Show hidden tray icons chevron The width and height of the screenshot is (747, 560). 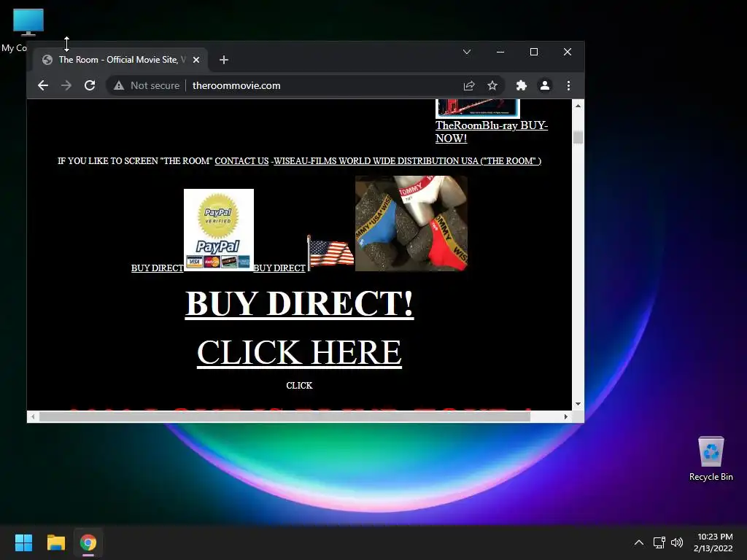639,542
